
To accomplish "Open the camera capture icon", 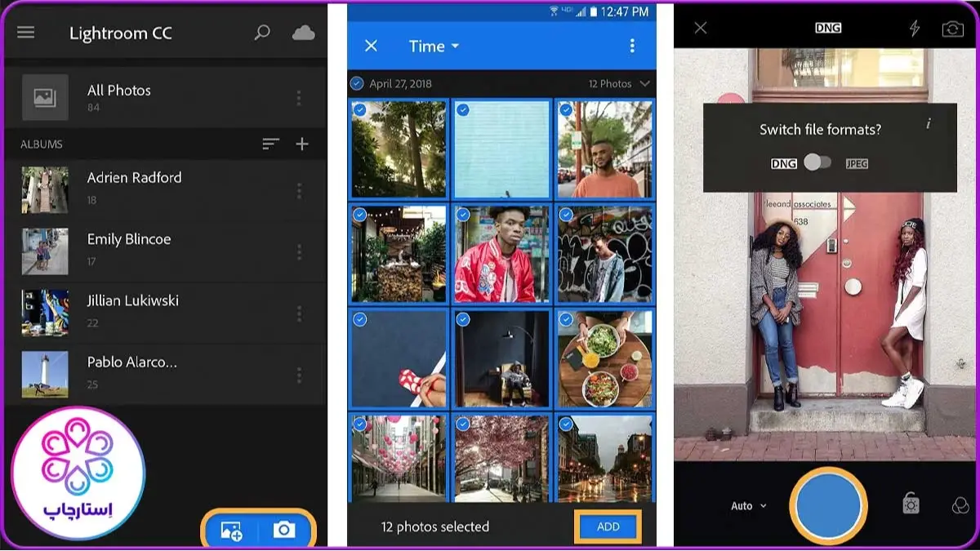I will [284, 531].
